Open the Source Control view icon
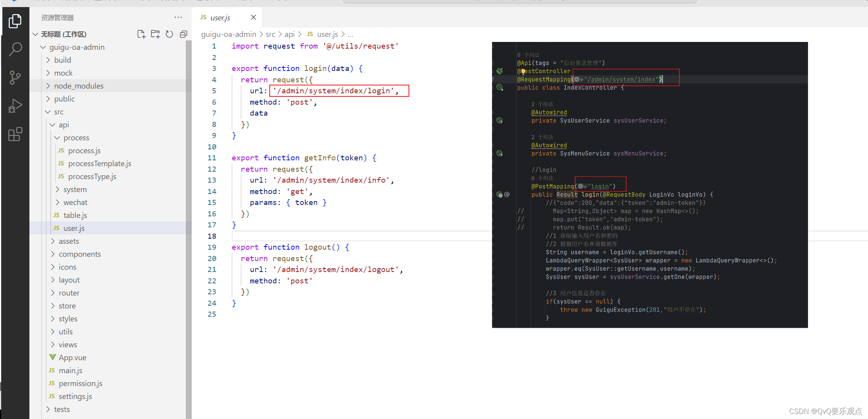 click(x=15, y=78)
